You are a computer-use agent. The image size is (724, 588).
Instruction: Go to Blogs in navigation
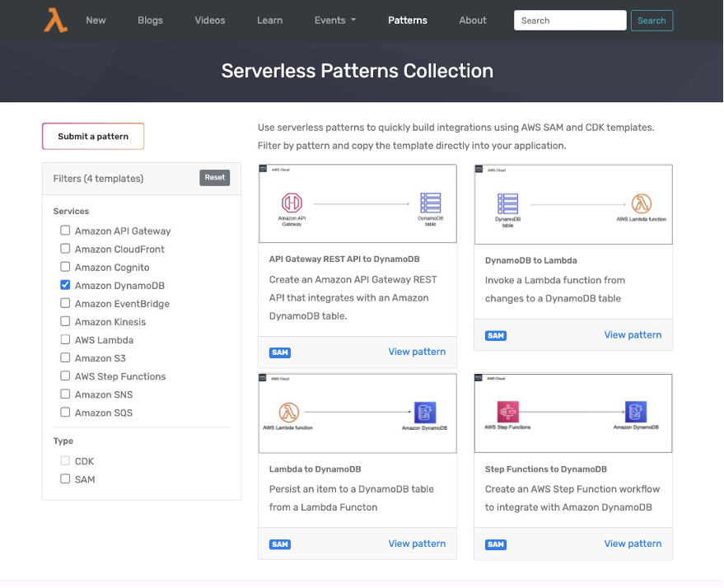[150, 21]
